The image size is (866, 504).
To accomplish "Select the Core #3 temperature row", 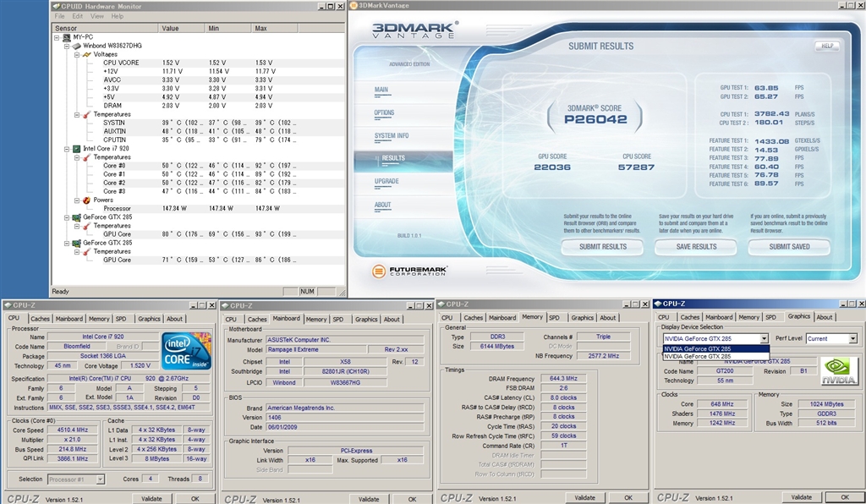I will pyautogui.click(x=199, y=192).
